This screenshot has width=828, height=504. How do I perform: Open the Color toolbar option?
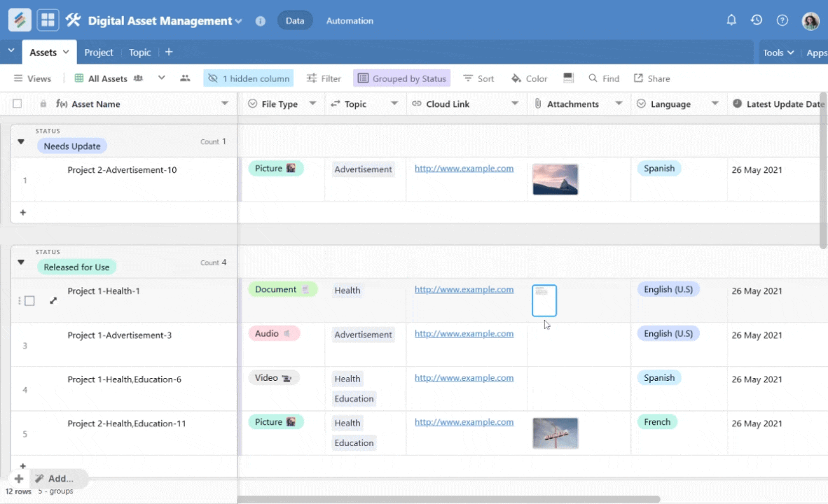529,78
